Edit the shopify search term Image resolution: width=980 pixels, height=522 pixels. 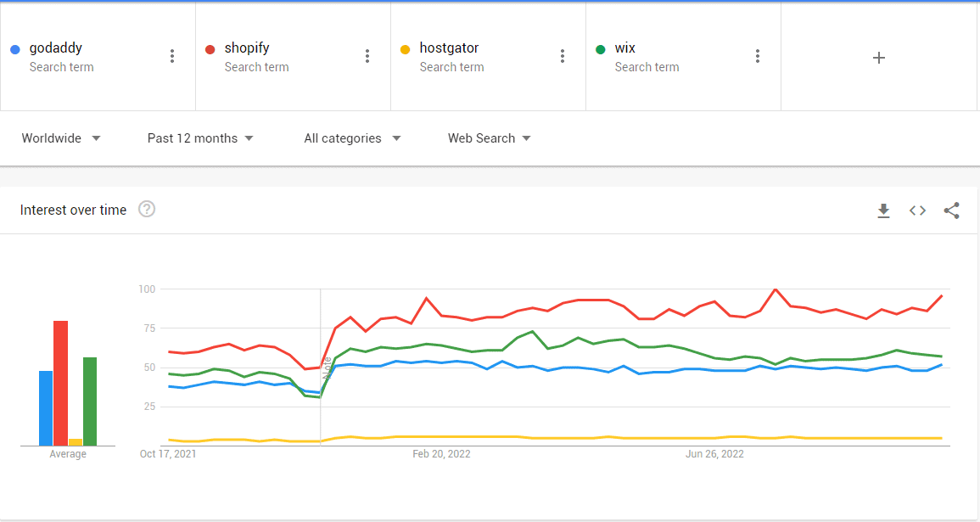tap(247, 48)
